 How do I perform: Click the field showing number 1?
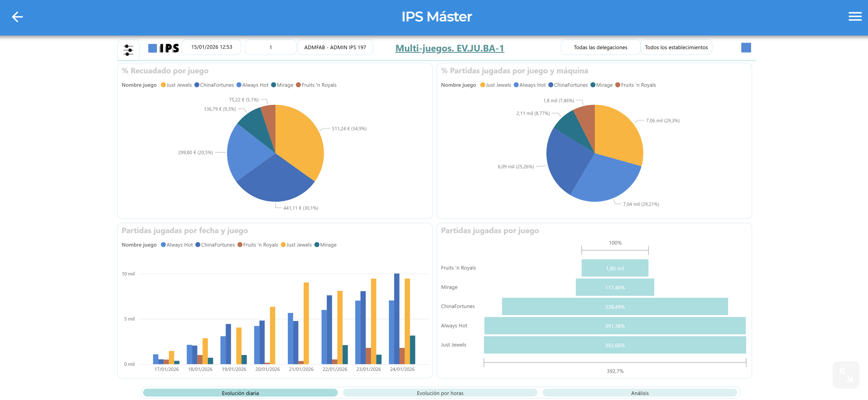270,48
